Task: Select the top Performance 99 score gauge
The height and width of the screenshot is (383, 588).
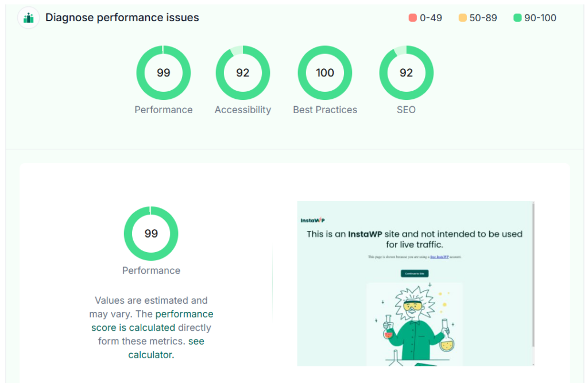Action: pyautogui.click(x=164, y=73)
